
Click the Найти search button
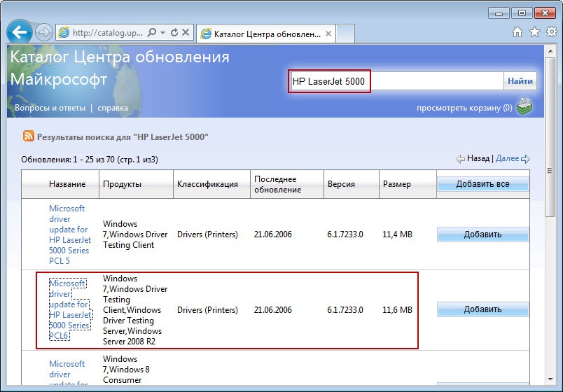(520, 81)
